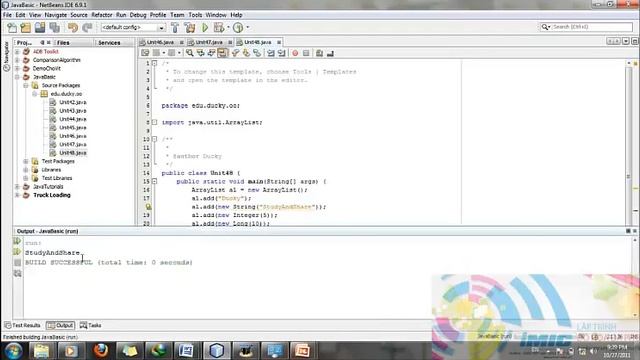Click the editor Find Selection magnifier icon
The width and height of the screenshot is (640, 360).
click(189, 53)
